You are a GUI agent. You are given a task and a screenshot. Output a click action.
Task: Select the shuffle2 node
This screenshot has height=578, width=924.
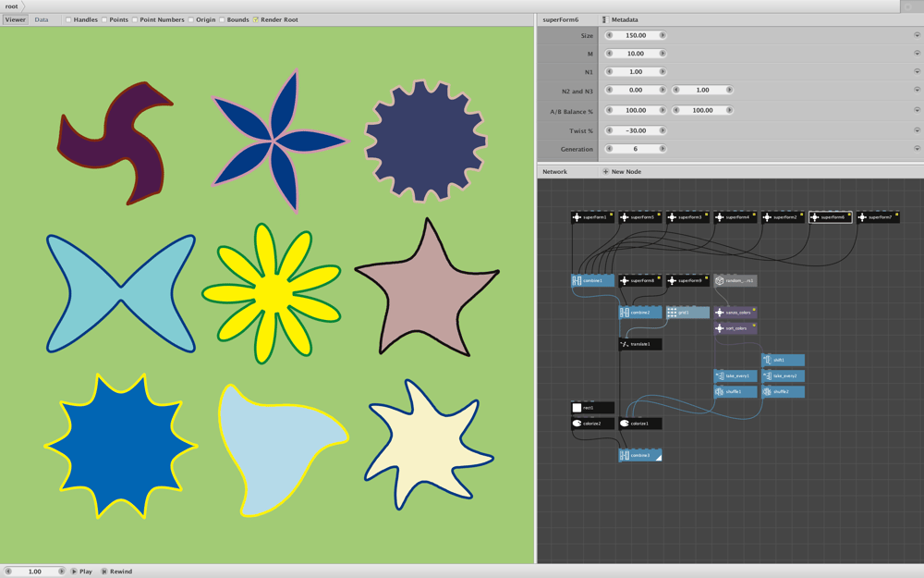tap(784, 391)
